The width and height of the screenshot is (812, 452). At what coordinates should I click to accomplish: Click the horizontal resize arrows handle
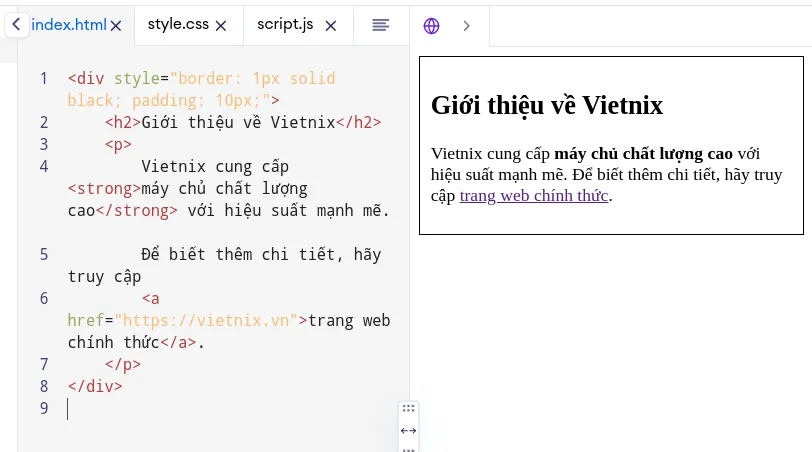click(x=409, y=430)
